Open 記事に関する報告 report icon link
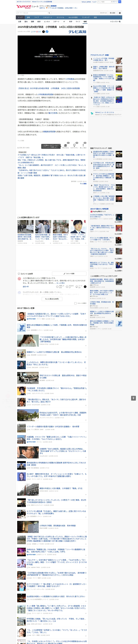The image size is (138, 644). coord(23,148)
